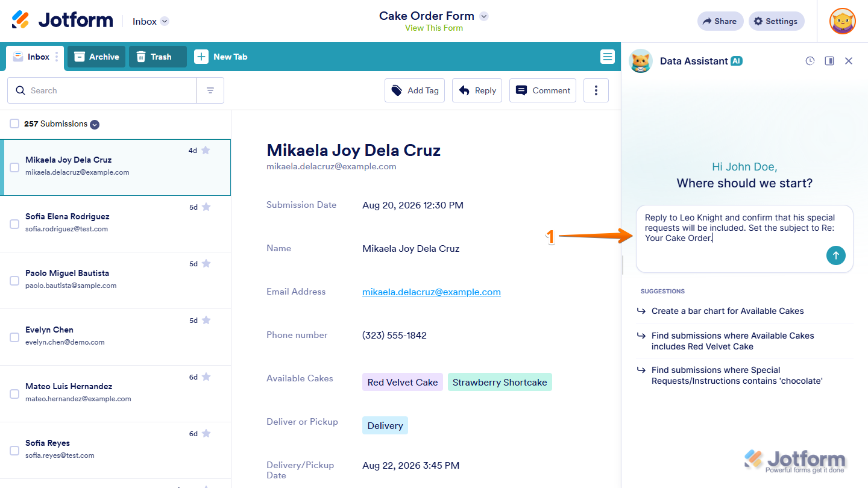Click the Strawberry Shortcake tag

[500, 382]
